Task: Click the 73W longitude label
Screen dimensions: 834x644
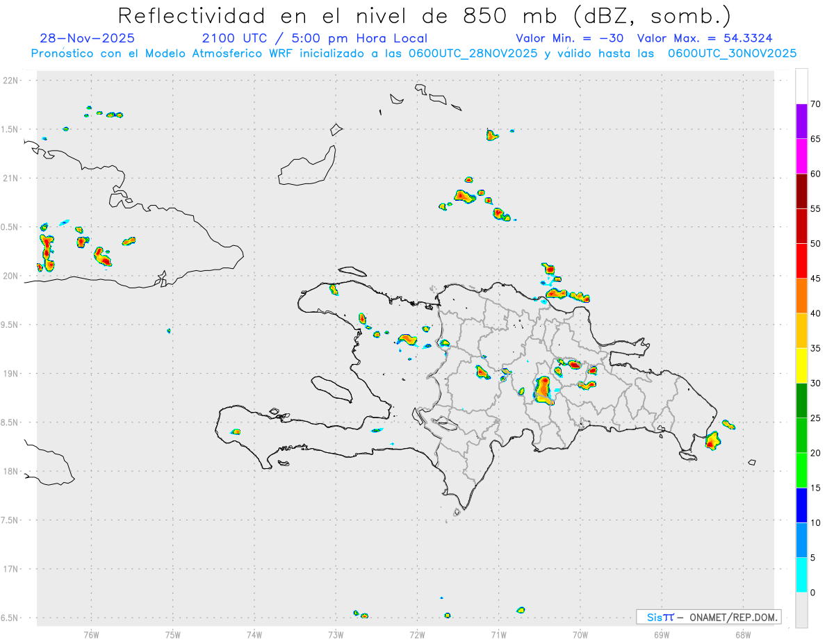Action: 336,634
